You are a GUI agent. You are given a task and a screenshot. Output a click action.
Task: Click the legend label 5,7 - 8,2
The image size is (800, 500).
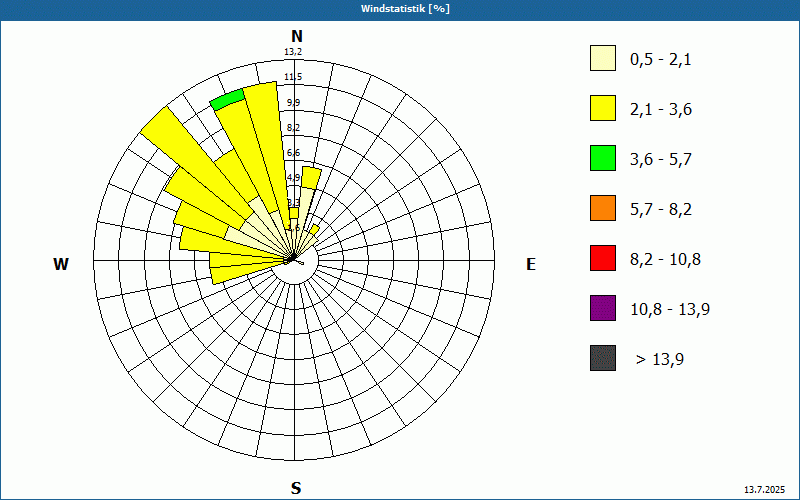pos(661,210)
